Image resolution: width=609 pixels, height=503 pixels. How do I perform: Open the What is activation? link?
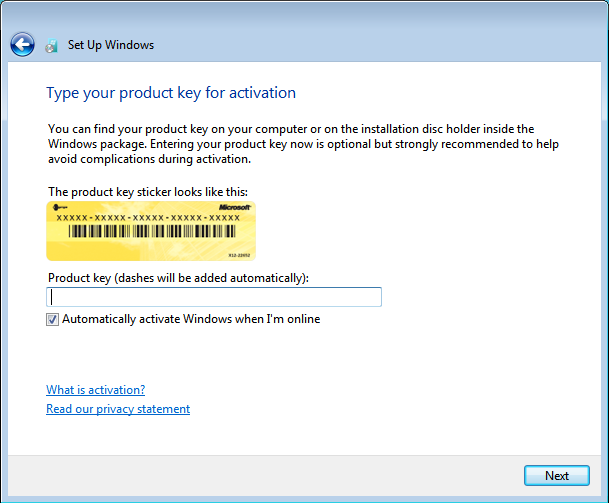tap(96, 390)
